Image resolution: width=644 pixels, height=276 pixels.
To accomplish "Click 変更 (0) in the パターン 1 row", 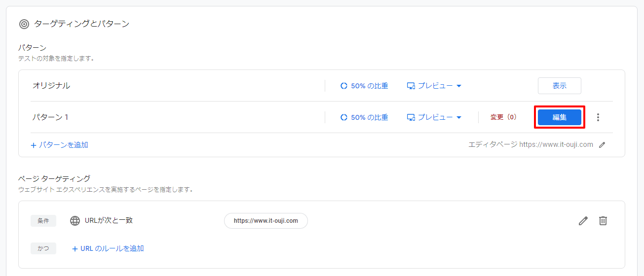I will 503,117.
